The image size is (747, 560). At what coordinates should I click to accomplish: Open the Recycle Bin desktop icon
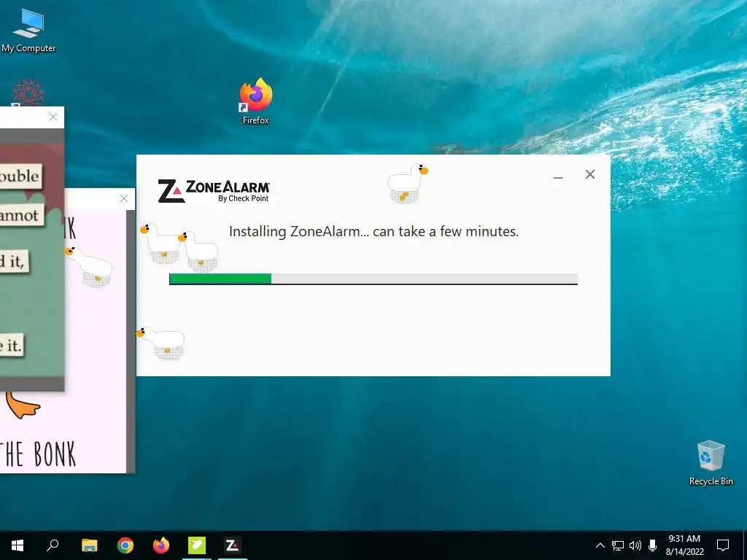[x=711, y=463]
